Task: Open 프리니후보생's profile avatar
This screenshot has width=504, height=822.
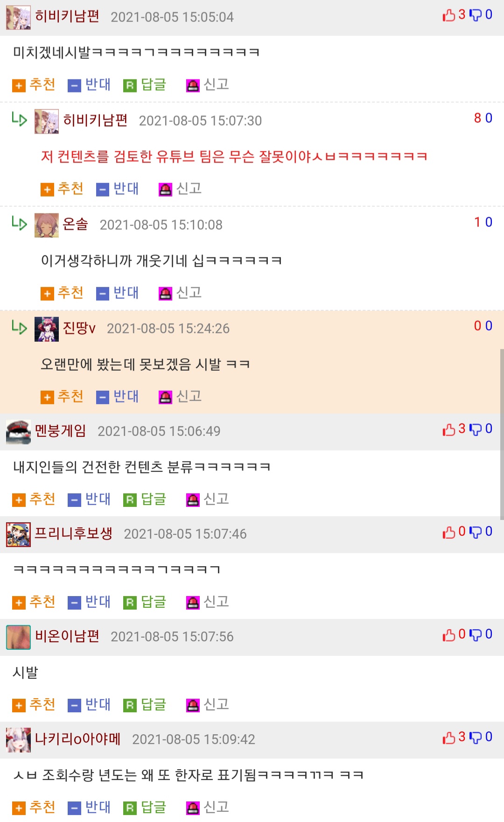Action: click(x=18, y=534)
